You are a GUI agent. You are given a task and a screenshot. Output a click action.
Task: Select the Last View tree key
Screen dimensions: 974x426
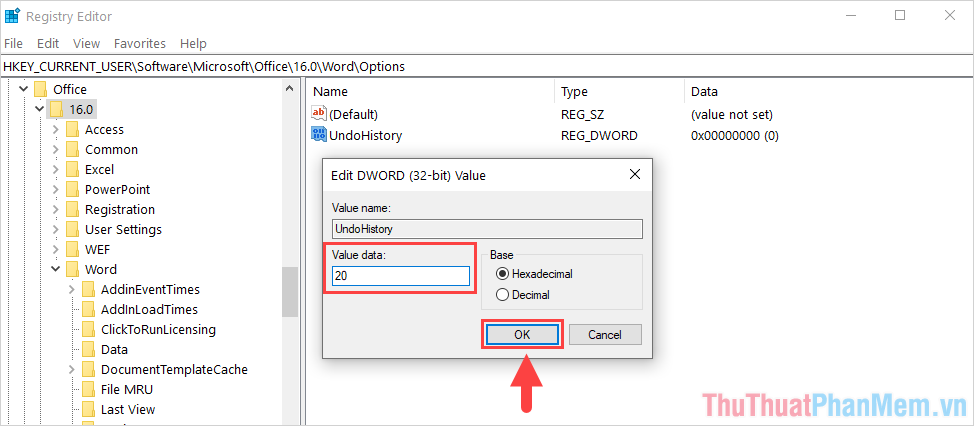[x=128, y=409]
